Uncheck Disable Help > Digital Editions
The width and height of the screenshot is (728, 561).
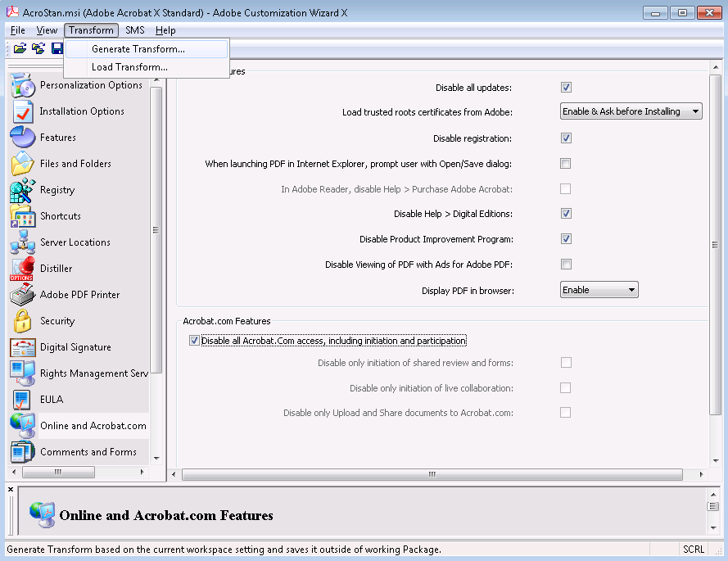pyautogui.click(x=566, y=214)
